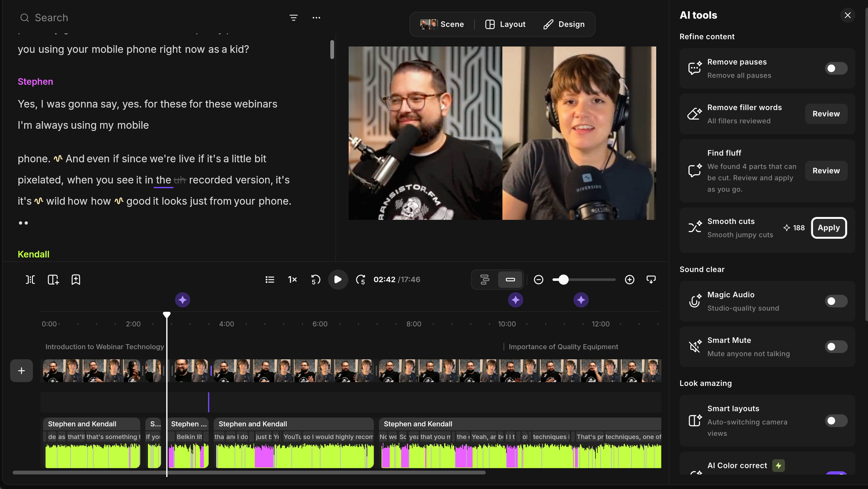Click the search magnifier icon

[25, 17]
